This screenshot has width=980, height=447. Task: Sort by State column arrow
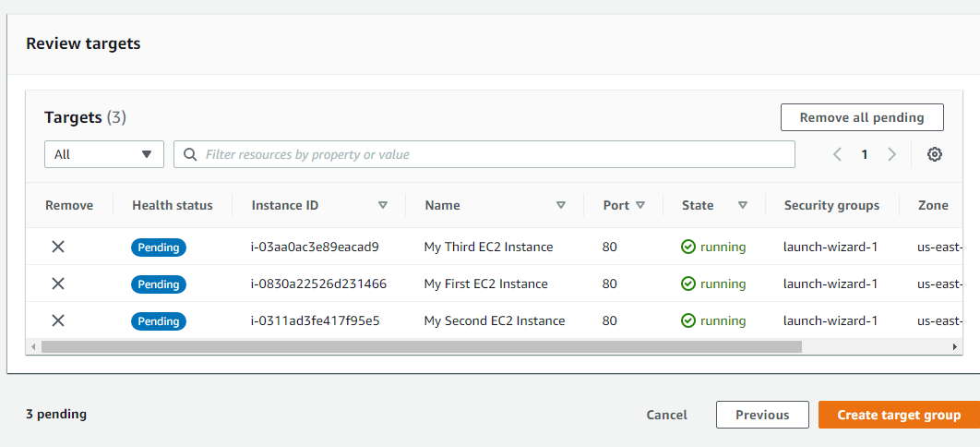click(x=743, y=205)
